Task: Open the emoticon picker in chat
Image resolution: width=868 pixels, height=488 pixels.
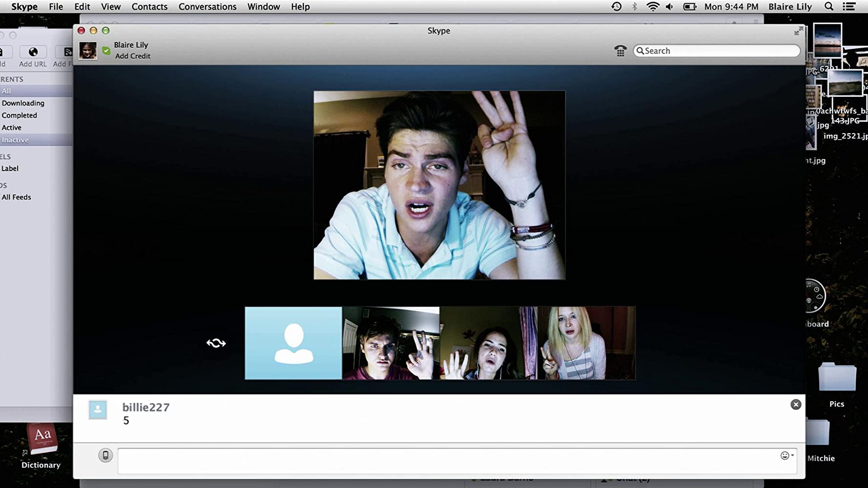Action: [786, 456]
